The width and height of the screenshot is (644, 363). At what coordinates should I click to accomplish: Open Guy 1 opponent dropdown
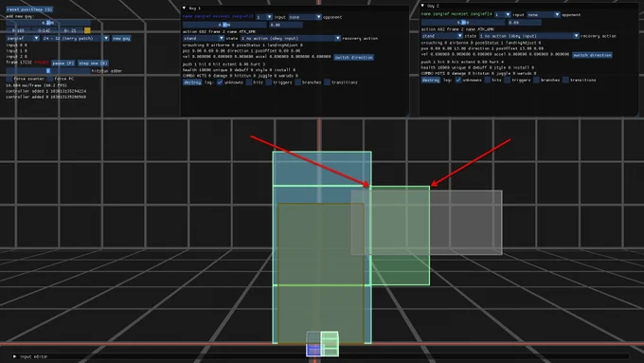tap(305, 17)
